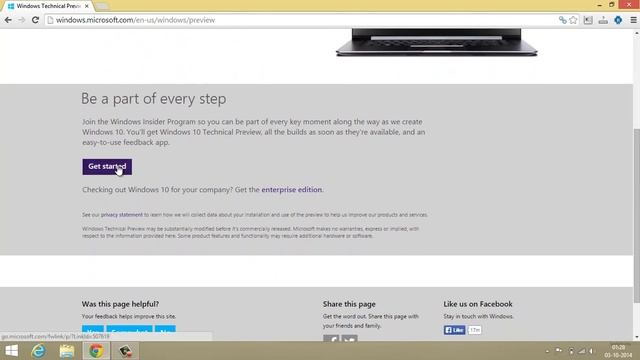The height and width of the screenshot is (360, 640).
Task: Click the page vertical scrollbar thumb
Action: 636,216
